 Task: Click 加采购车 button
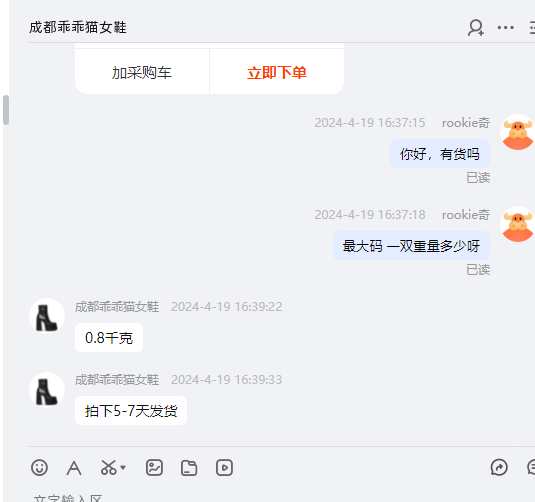(x=142, y=72)
